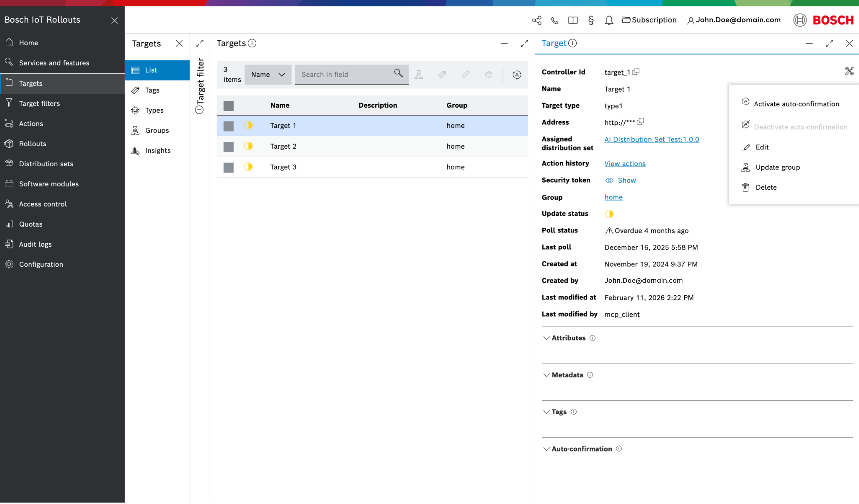This screenshot has height=504, width=859.
Task: Switch to the Tags submenu tab
Action: pyautogui.click(x=157, y=90)
